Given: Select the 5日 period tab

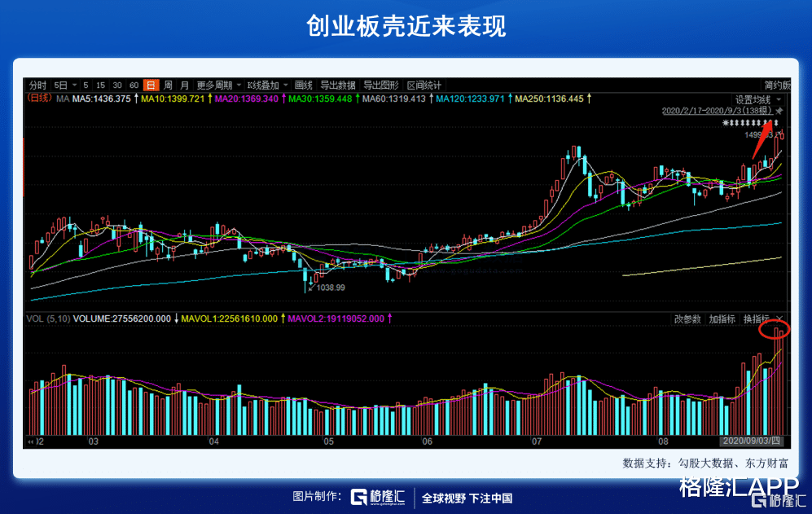Looking at the screenshot, I should tap(61, 85).
